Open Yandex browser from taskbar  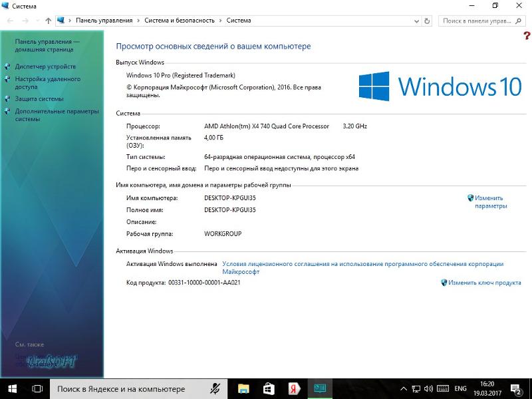pos(294,389)
